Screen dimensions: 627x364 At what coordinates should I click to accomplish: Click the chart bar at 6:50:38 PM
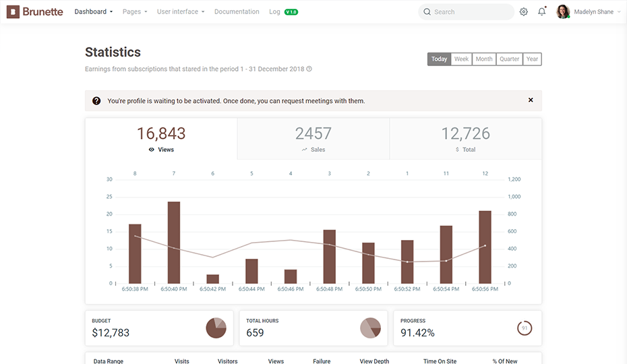[x=135, y=253]
